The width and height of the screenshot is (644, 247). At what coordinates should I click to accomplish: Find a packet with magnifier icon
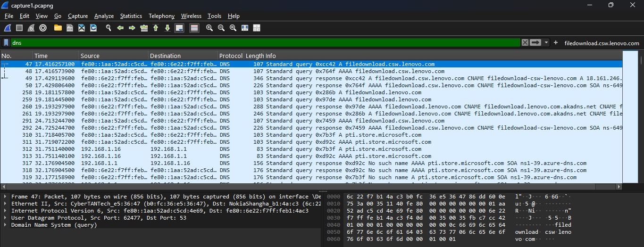click(109, 28)
